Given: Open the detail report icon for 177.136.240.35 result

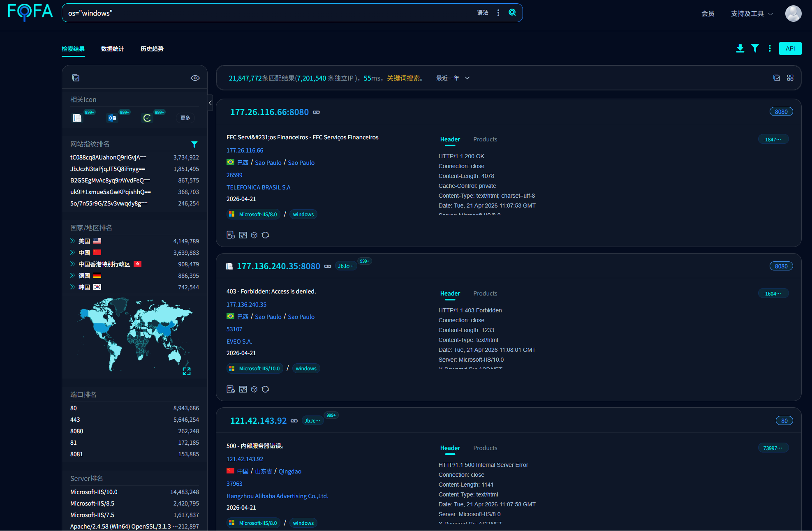Looking at the screenshot, I should click(231, 389).
